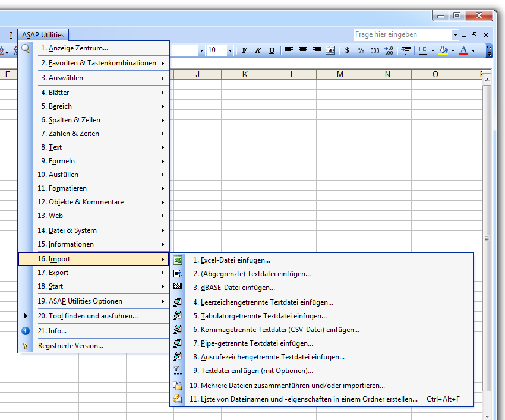Toggle Underline formatting icon
Image resolution: width=505 pixels, height=420 pixels.
point(272,50)
